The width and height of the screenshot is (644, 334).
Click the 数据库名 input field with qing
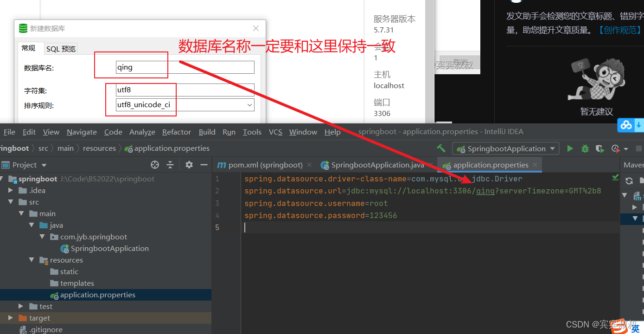pos(185,67)
